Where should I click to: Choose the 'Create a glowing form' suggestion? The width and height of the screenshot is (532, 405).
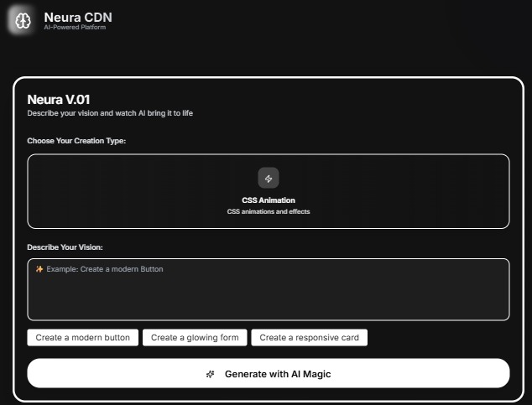click(195, 338)
